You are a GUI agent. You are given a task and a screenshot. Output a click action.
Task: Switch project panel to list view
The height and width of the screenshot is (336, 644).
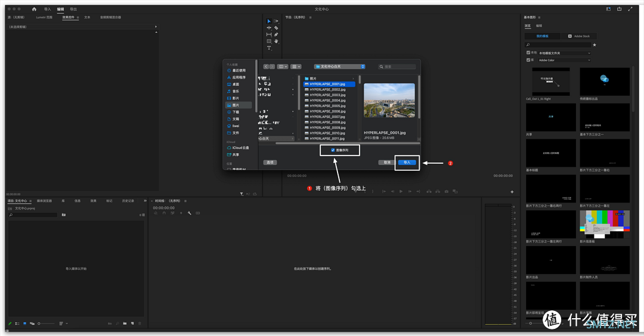[17, 323]
